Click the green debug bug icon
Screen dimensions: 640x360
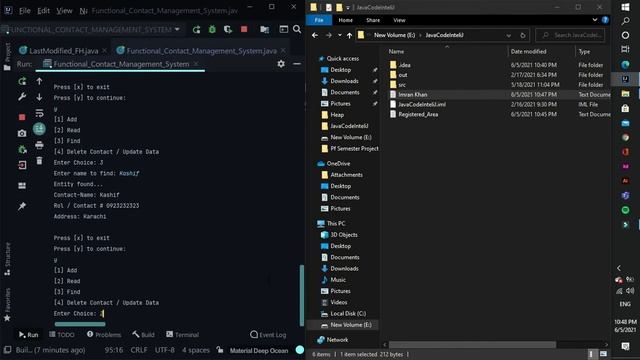tap(212, 29)
